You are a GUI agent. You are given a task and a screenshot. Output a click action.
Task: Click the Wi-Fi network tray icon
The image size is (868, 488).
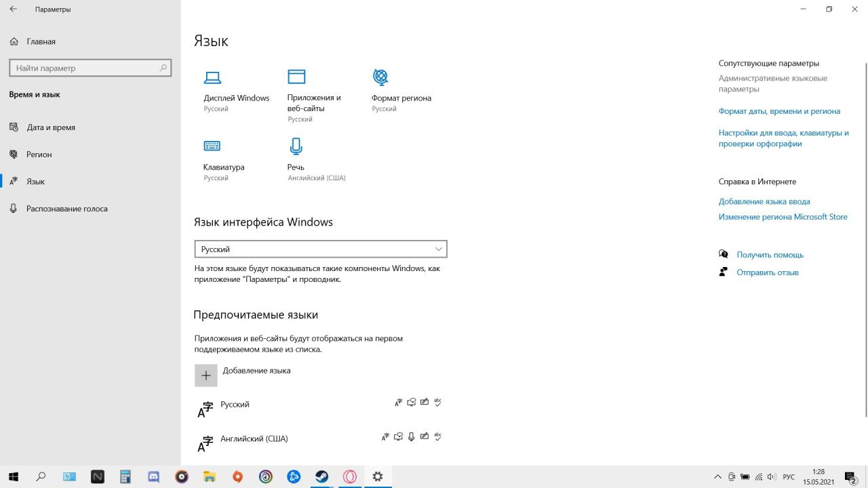pos(759,477)
